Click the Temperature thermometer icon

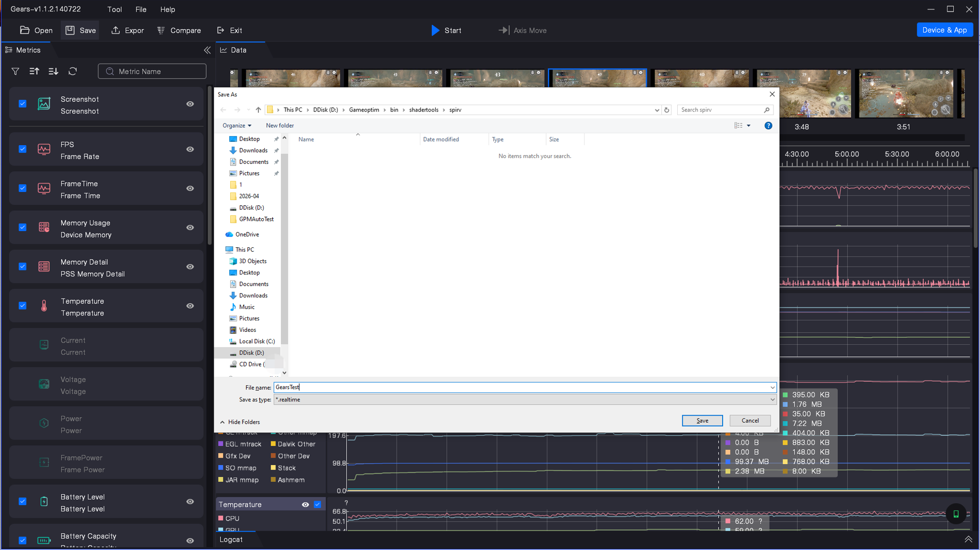click(44, 306)
